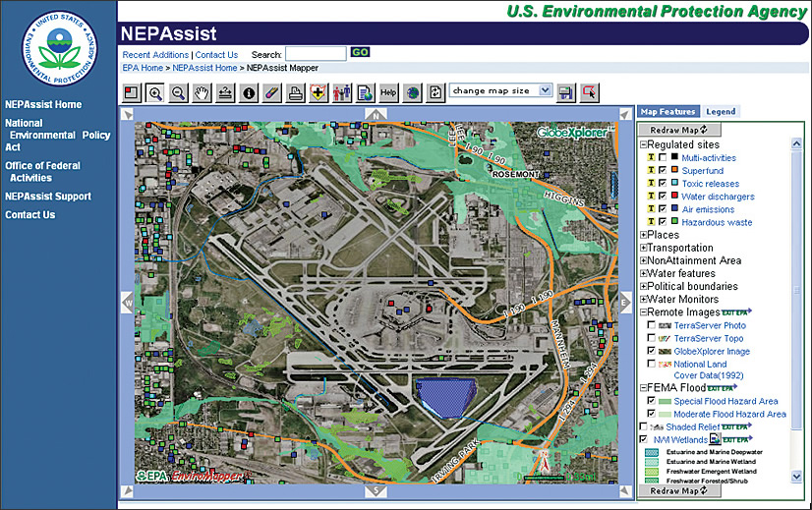Open the demographics people icon
This screenshot has height=510, width=812.
tap(342, 93)
